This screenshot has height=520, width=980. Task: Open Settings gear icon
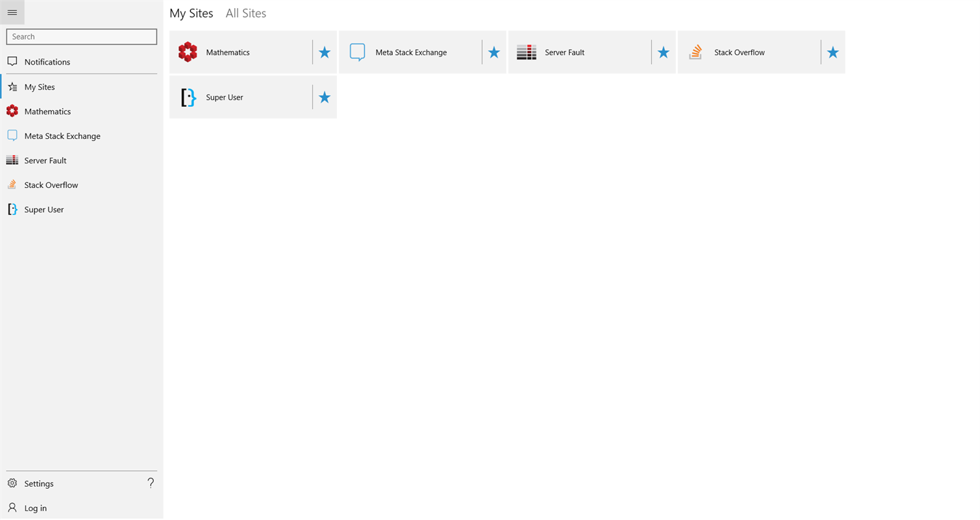click(12, 483)
